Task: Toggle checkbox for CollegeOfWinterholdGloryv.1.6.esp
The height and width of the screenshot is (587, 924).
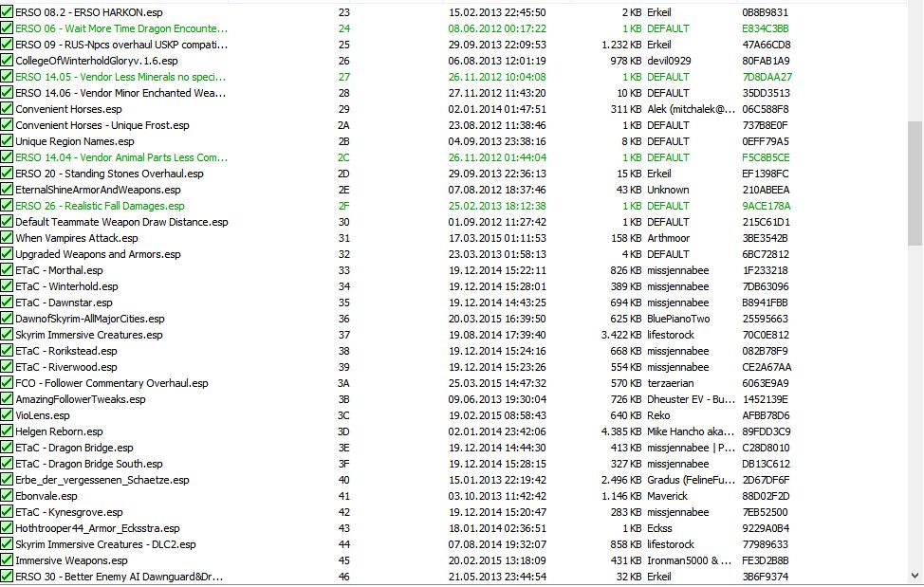Action: point(7,60)
